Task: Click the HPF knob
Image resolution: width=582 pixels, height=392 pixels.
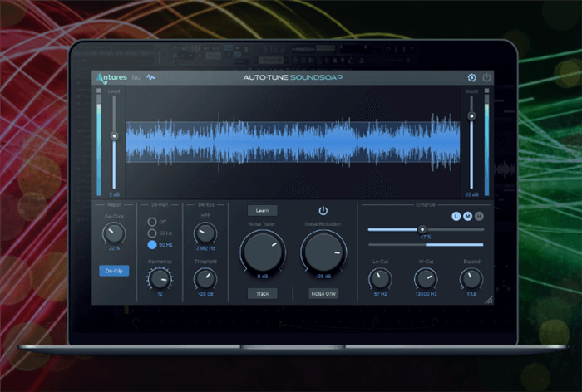Action: (x=205, y=233)
